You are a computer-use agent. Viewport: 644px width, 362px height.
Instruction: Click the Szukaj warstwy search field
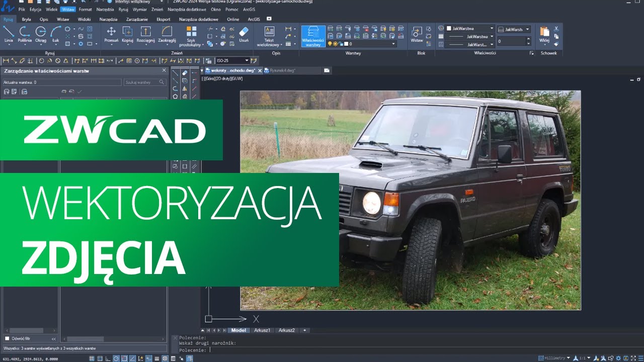coord(145,82)
